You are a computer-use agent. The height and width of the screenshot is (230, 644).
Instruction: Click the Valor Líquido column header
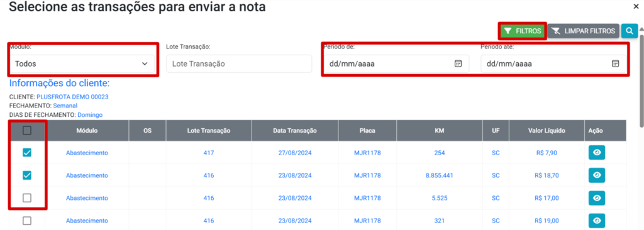547,131
